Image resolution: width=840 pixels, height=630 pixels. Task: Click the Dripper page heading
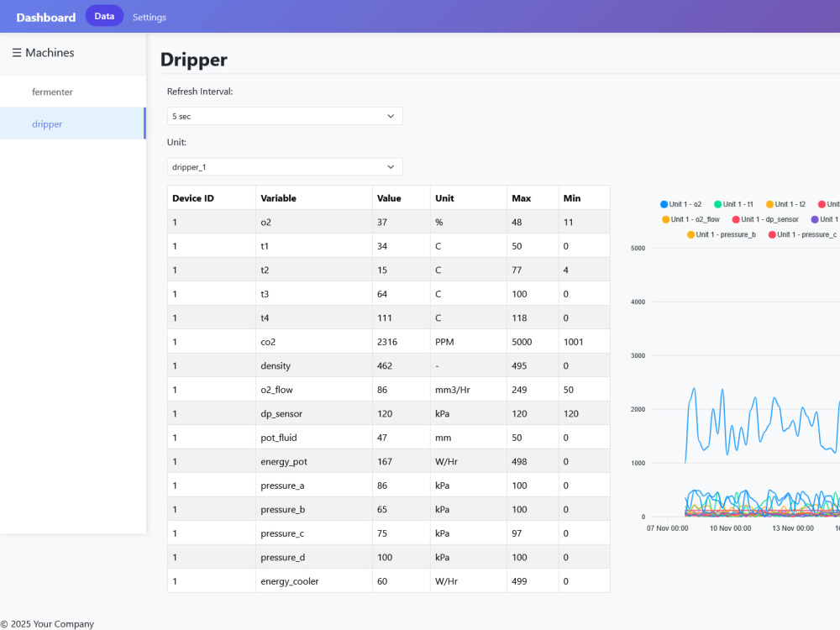click(193, 60)
